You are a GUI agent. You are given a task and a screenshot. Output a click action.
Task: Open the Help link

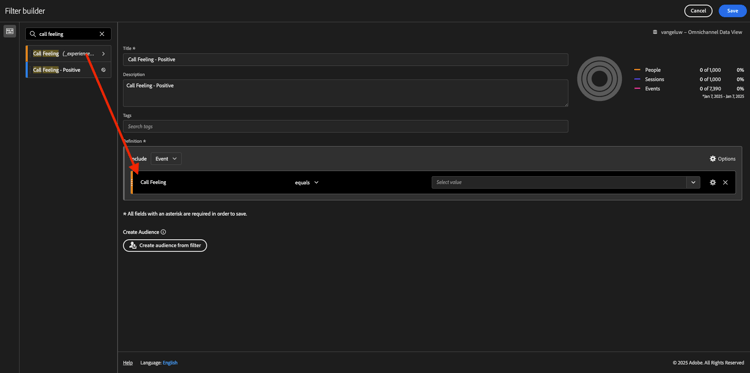tap(127, 363)
